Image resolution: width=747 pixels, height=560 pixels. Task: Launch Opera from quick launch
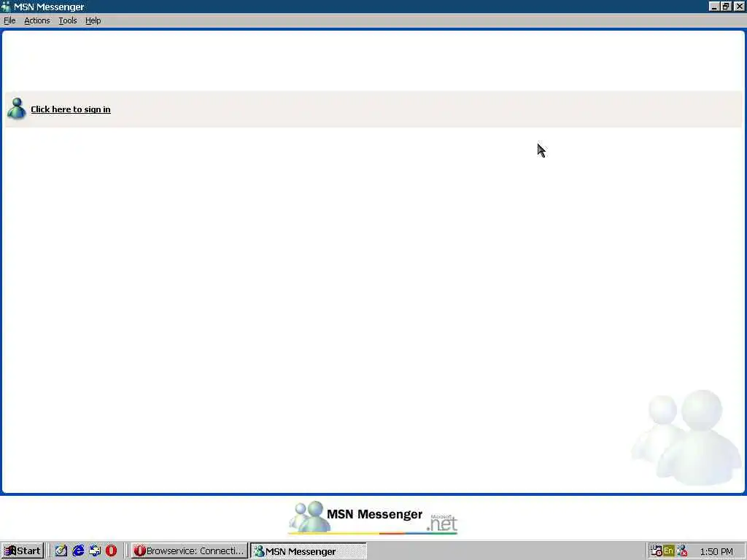[111, 551]
